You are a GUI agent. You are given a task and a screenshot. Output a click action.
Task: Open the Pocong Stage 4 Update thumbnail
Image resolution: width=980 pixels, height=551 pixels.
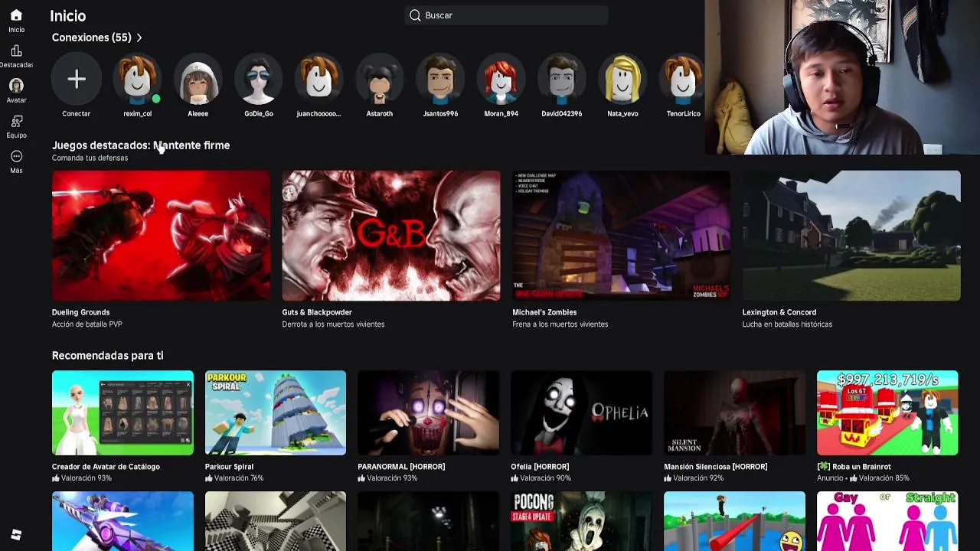tap(581, 521)
